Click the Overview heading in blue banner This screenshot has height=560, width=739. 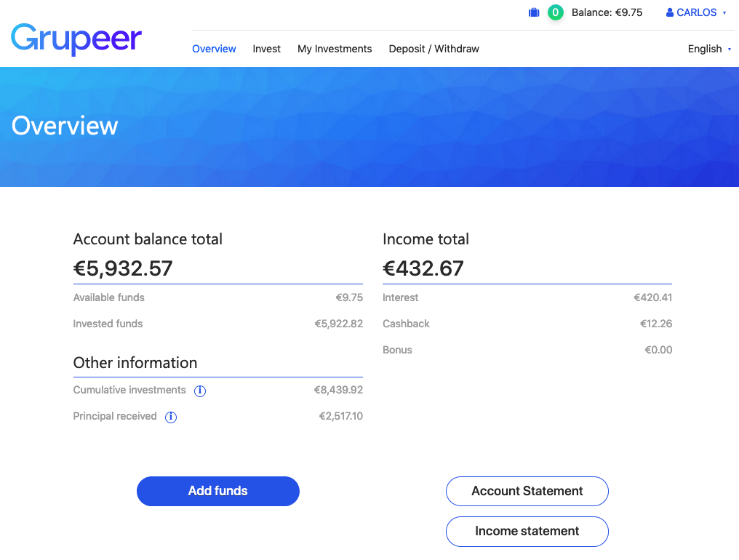coord(65,126)
